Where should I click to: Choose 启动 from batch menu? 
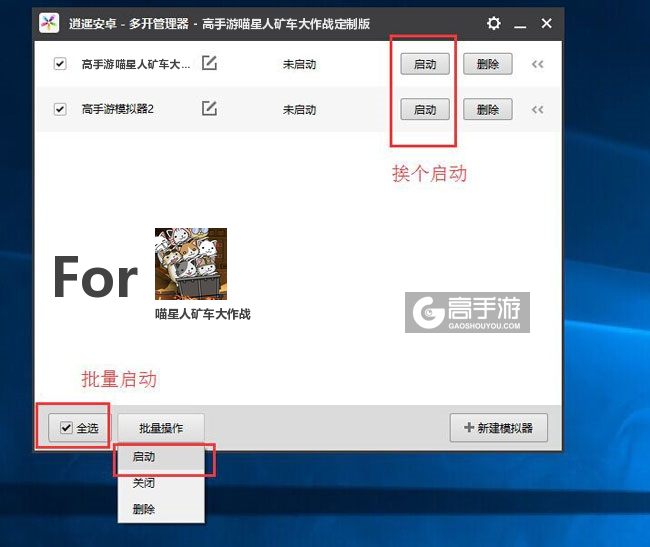pos(161,457)
